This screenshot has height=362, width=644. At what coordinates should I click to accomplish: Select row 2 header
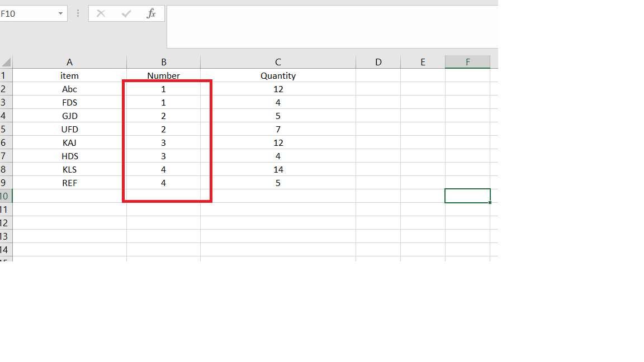[6, 89]
